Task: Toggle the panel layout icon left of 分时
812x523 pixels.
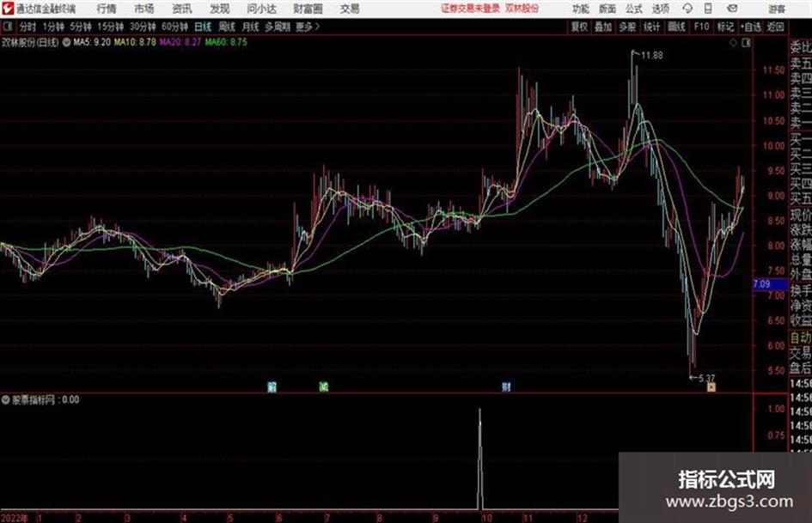Action: click(8, 27)
